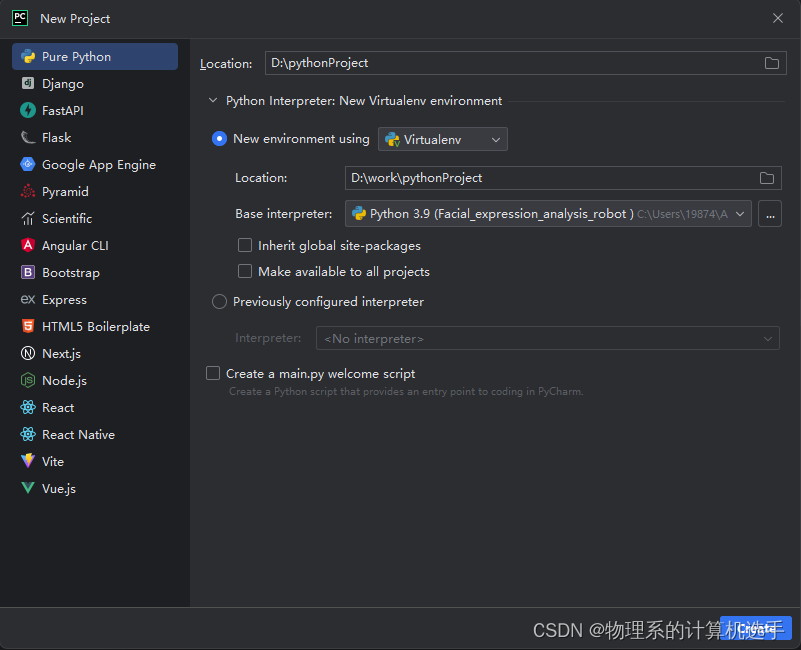Select Vue.js list entry
The height and width of the screenshot is (650, 801).
(x=95, y=488)
